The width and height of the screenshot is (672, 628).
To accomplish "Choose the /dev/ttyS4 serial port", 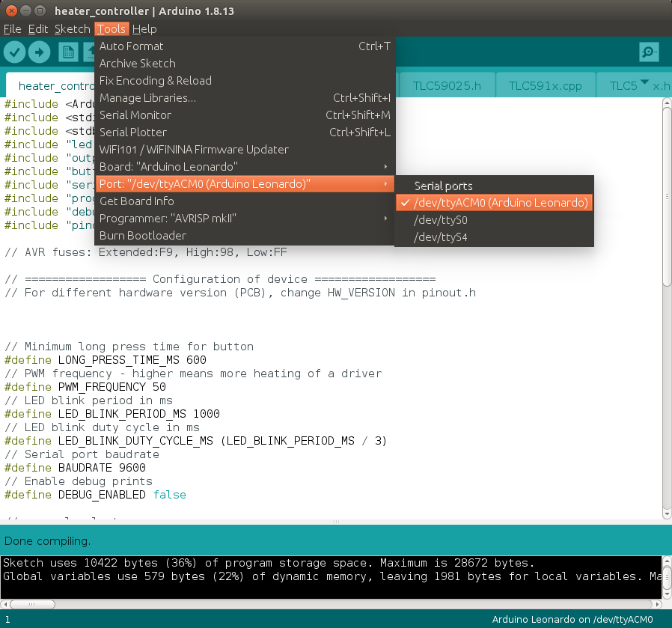I will pyautogui.click(x=441, y=237).
